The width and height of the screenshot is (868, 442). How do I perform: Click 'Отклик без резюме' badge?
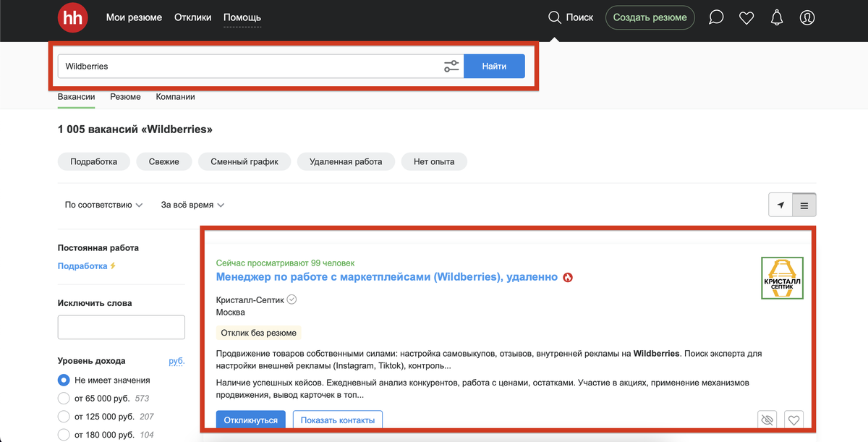pos(259,333)
